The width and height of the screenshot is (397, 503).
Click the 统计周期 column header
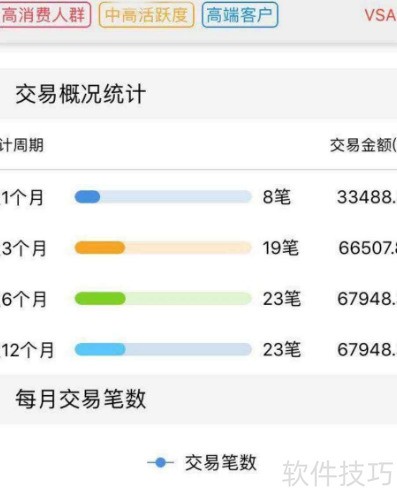click(x=22, y=145)
